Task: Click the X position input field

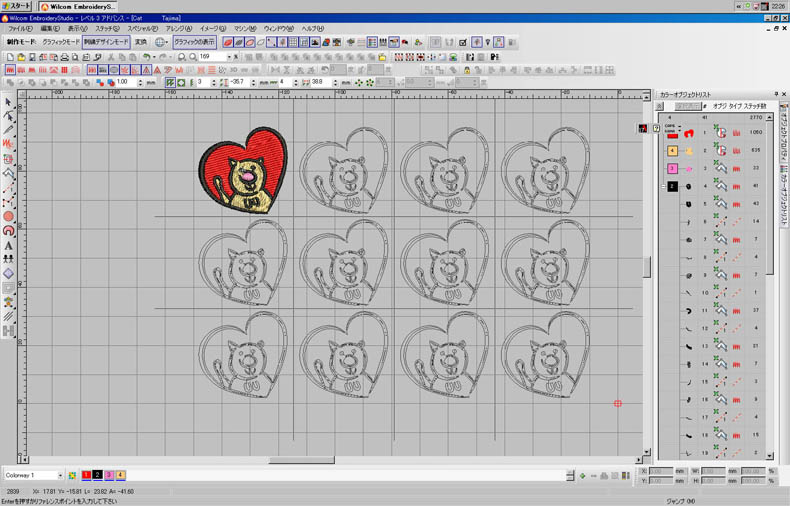Action: click(x=660, y=471)
